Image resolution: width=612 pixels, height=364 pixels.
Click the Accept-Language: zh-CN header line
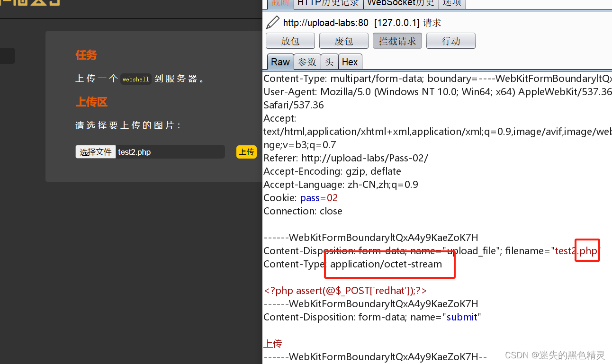tap(341, 185)
